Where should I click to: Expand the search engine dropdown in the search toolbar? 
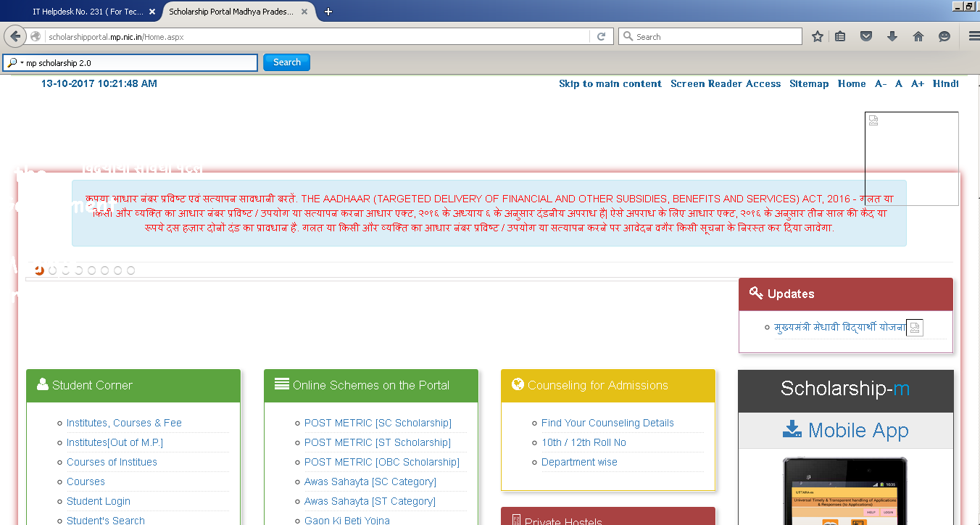(x=14, y=63)
